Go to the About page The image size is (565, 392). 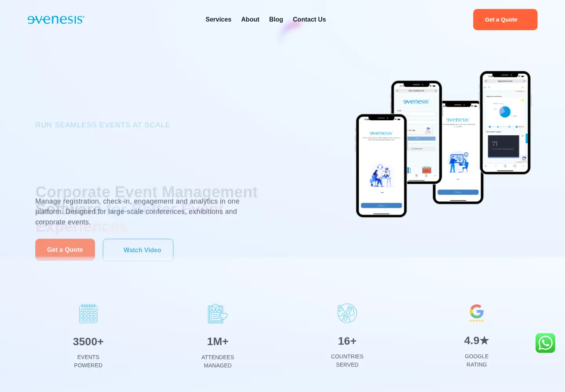(x=250, y=20)
